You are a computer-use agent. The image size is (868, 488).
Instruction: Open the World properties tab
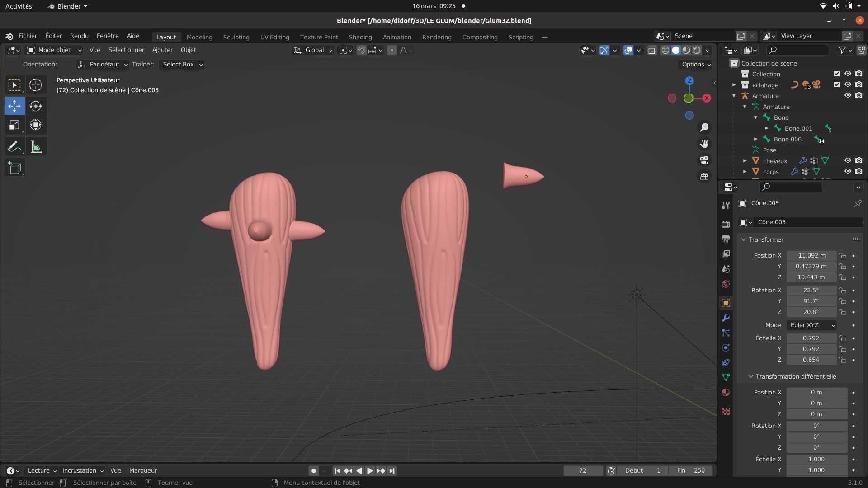[x=726, y=284]
